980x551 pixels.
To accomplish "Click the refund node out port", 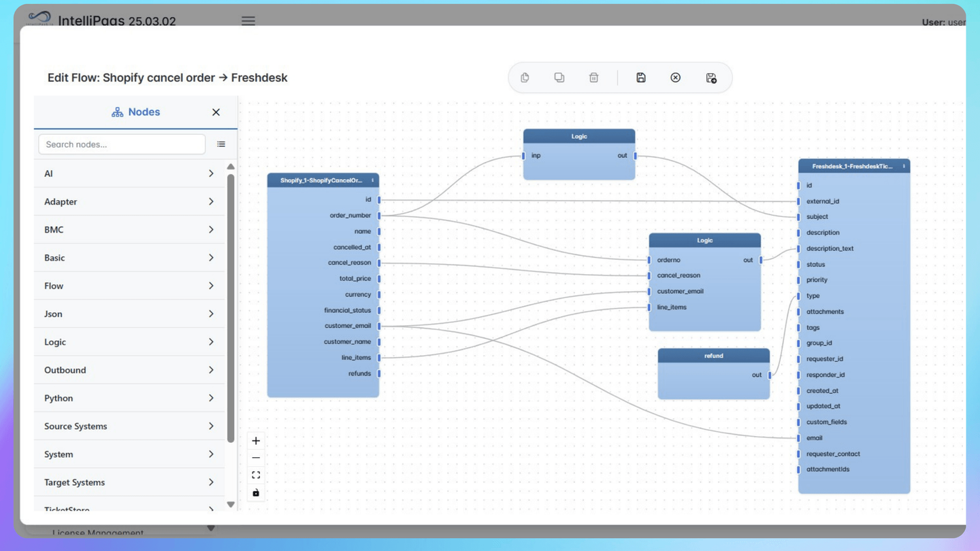I will click(770, 375).
